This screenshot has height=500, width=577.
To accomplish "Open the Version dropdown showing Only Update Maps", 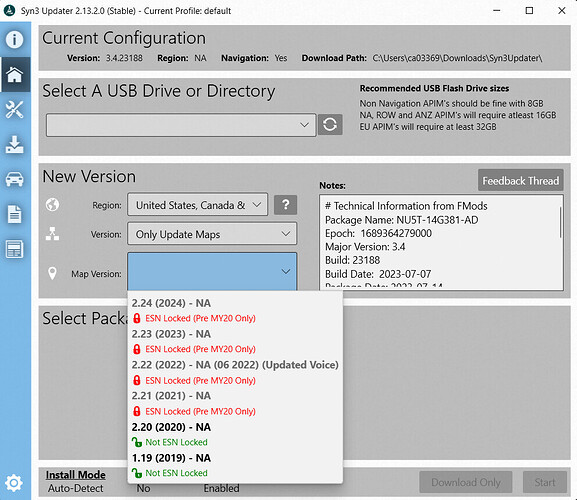I will click(212, 234).
